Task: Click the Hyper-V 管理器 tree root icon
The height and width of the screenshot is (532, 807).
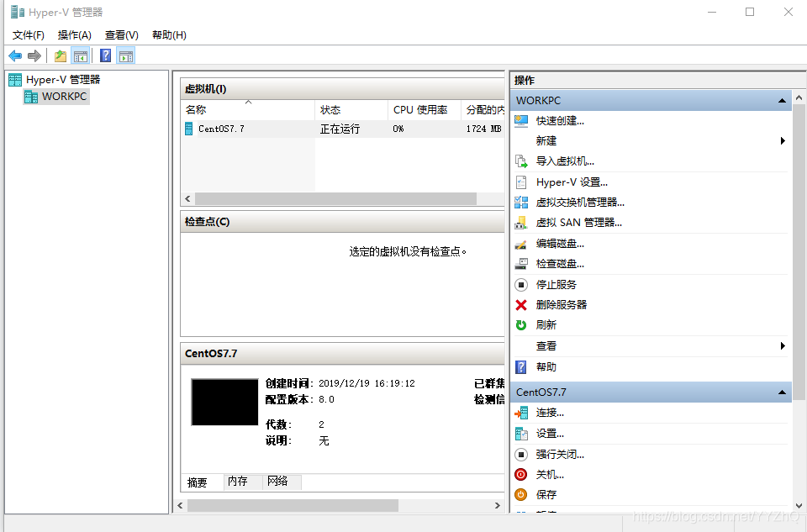Action: [x=15, y=80]
